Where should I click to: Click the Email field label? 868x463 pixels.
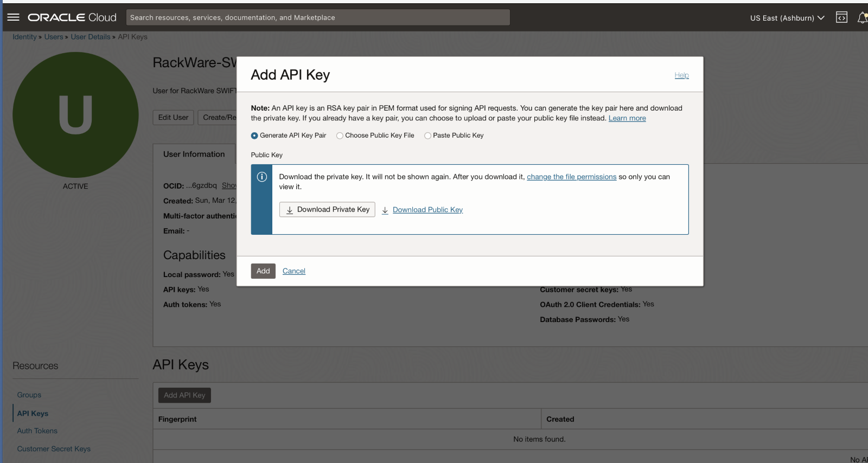pyautogui.click(x=174, y=231)
